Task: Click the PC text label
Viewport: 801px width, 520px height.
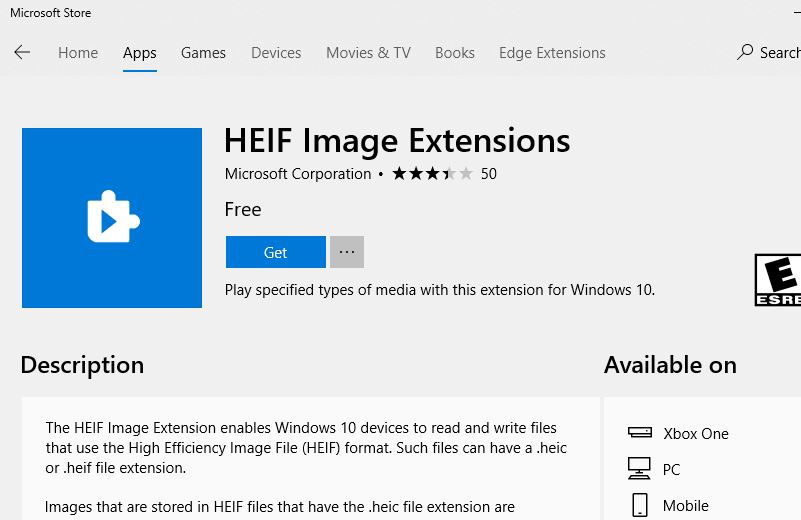Action: (671, 469)
